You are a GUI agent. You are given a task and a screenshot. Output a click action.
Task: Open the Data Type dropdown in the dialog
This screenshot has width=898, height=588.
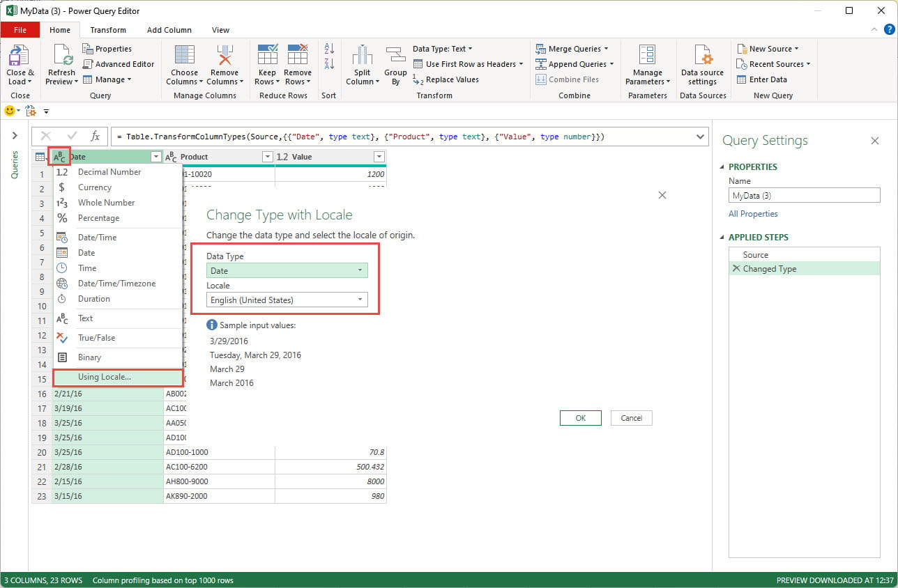click(359, 270)
